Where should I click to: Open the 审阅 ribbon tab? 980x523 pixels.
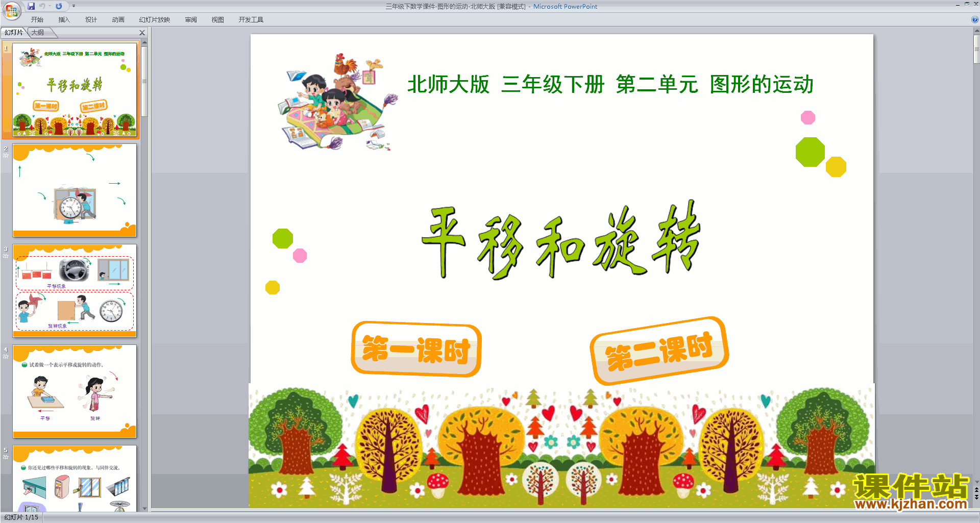[x=191, y=20]
